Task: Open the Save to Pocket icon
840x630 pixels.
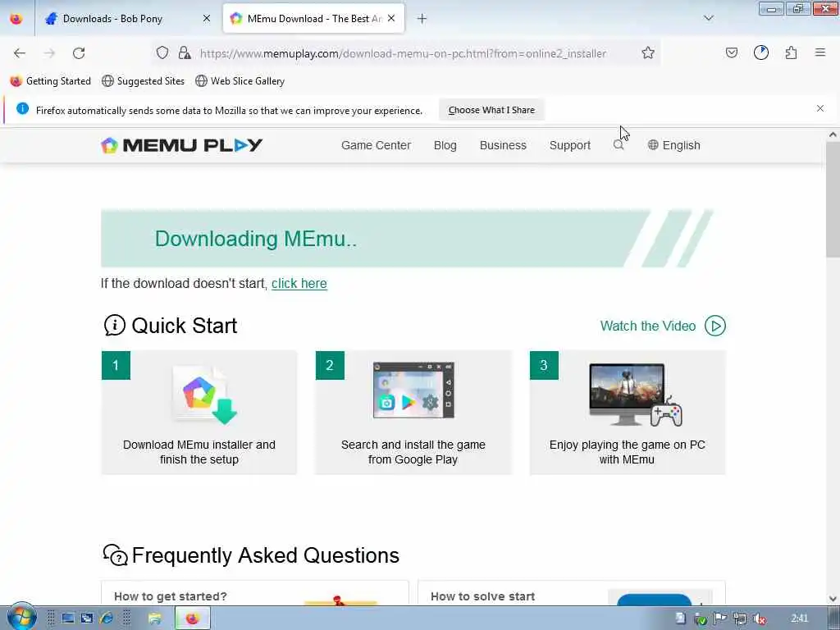Action: (731, 52)
